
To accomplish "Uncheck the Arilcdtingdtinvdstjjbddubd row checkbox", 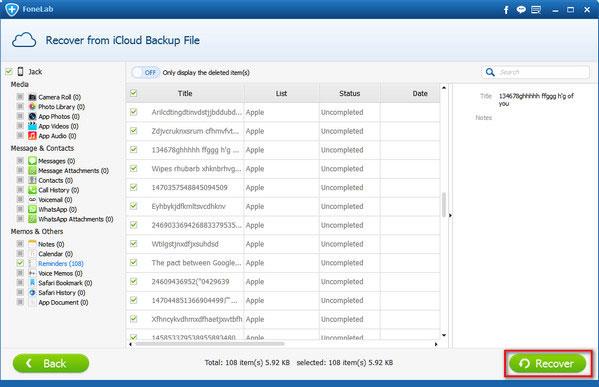I will click(x=133, y=112).
